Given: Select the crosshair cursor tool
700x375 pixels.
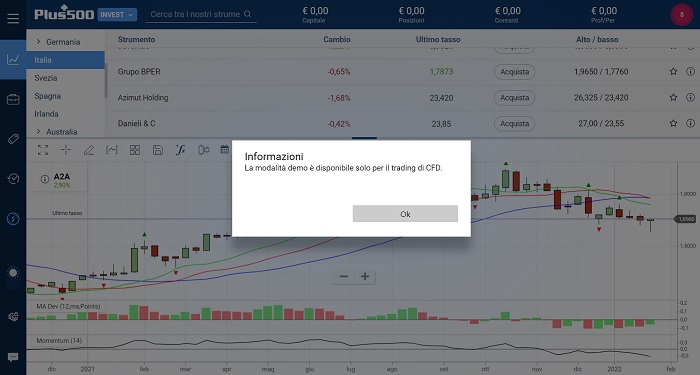Looking at the screenshot, I should coord(66,150).
